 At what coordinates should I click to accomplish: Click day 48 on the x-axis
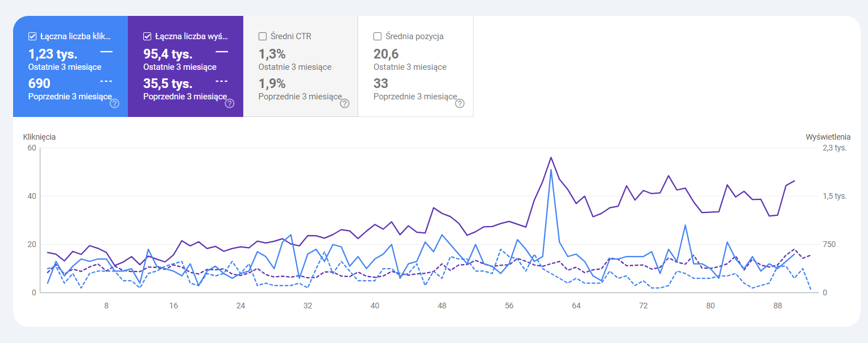pyautogui.click(x=442, y=306)
